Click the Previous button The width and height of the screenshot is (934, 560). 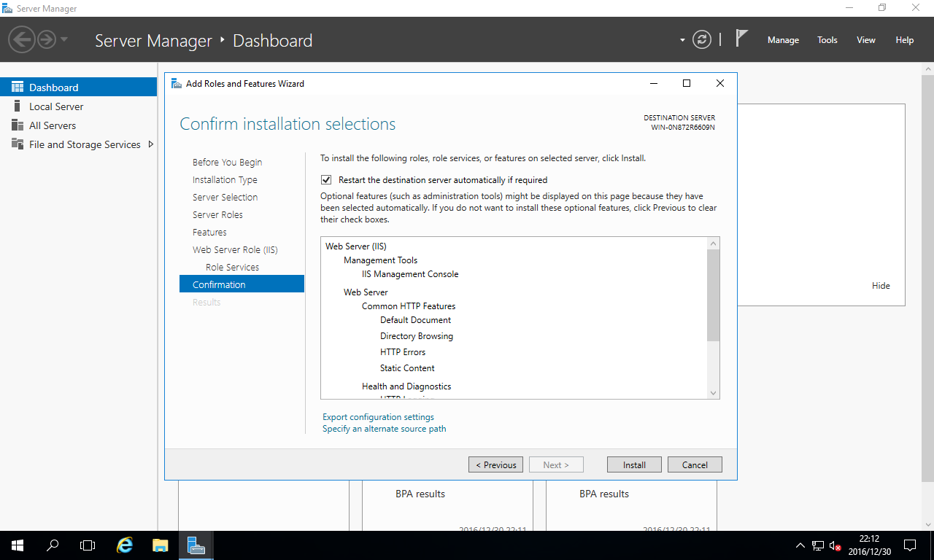coord(495,464)
